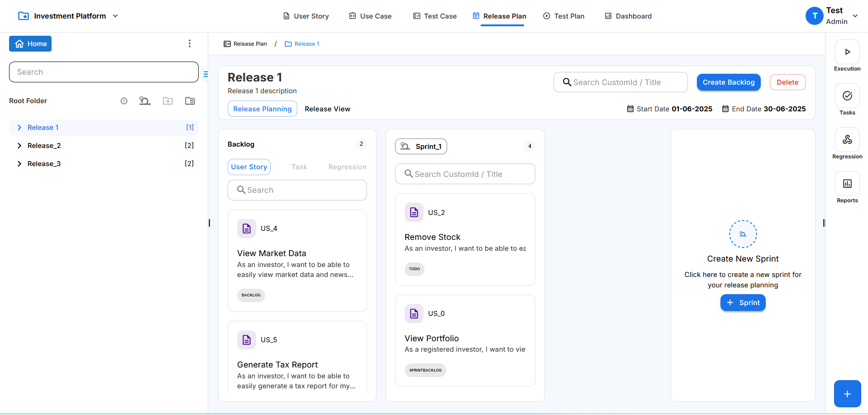Open the Test Admin user menu chevron
The width and height of the screenshot is (868, 415).
(855, 16)
